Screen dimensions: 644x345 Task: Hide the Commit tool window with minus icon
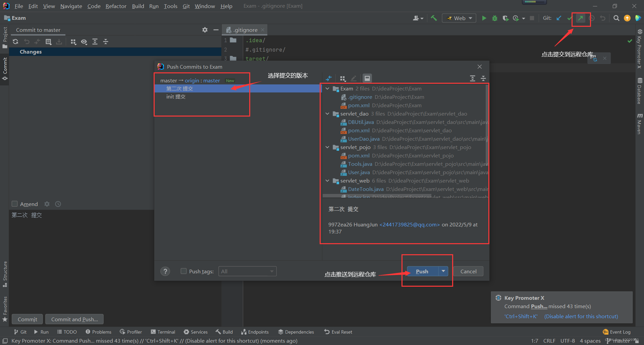click(216, 30)
